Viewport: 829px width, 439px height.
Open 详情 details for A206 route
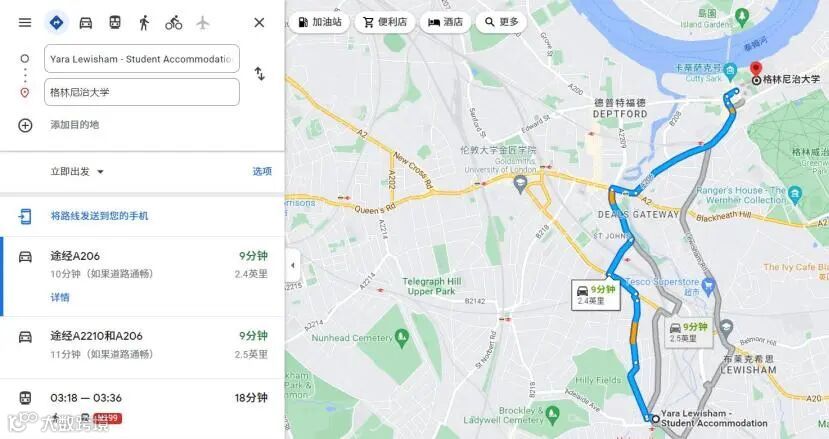point(60,297)
